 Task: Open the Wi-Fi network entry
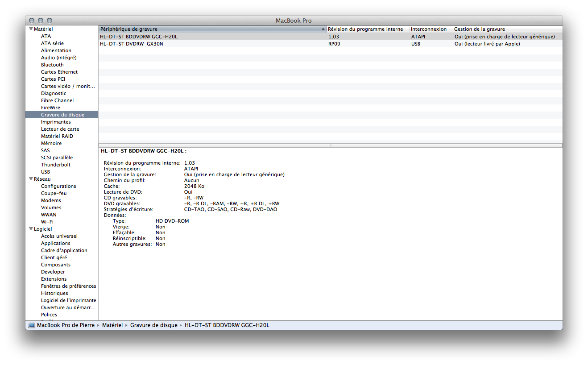click(47, 222)
